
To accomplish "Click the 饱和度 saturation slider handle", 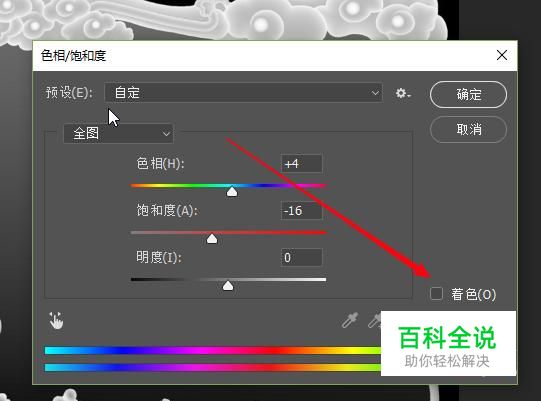I will click(x=212, y=238).
